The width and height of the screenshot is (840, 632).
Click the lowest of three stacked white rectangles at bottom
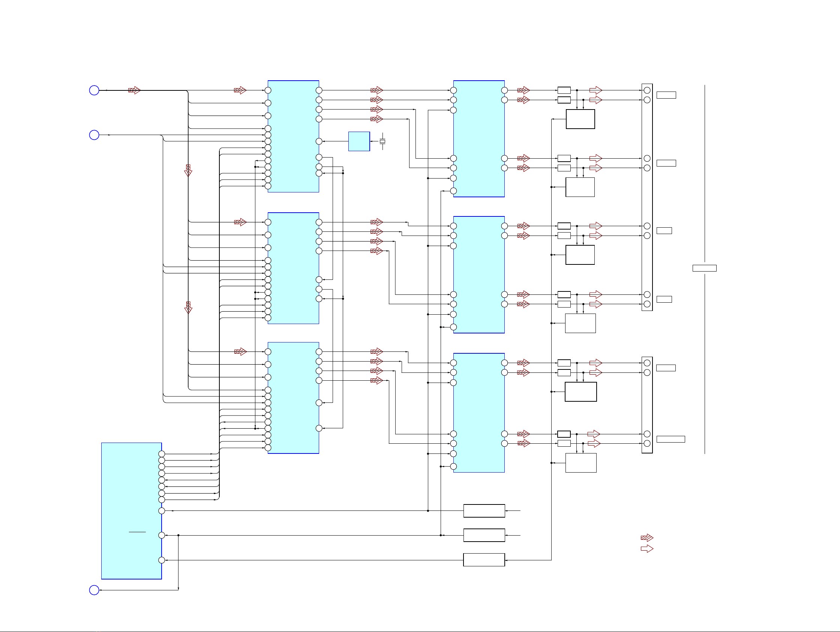tap(484, 560)
